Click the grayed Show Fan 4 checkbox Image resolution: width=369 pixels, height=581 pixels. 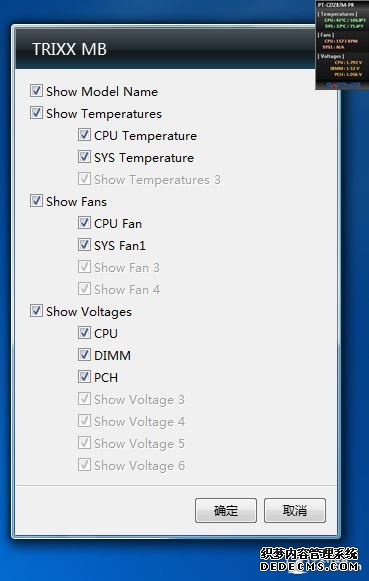84,289
